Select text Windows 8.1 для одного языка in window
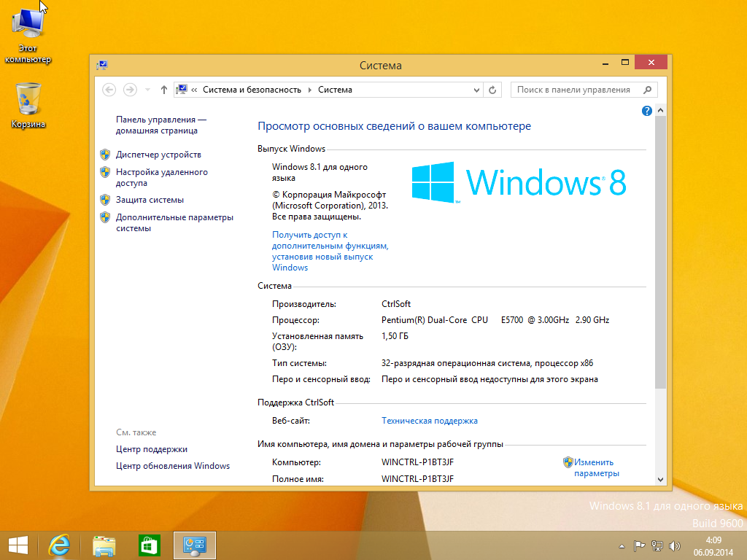747x560 pixels. (320, 172)
